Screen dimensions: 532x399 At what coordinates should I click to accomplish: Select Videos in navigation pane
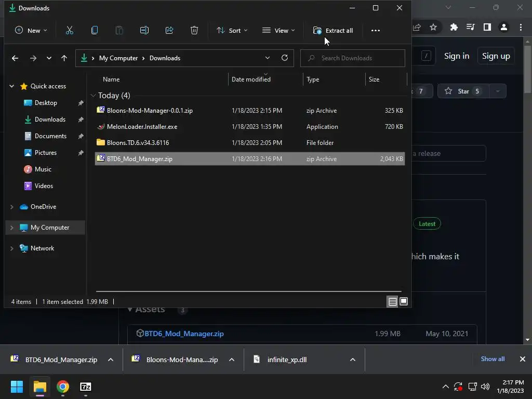click(x=44, y=186)
